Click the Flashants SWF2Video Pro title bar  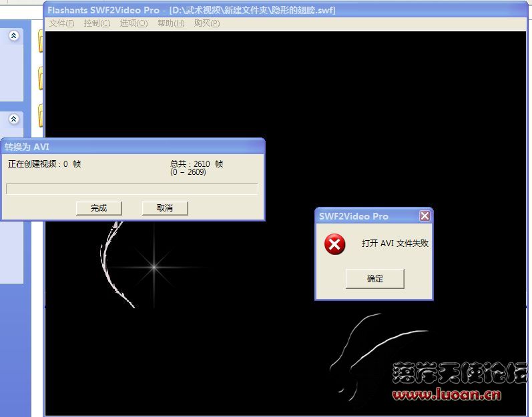285,10
